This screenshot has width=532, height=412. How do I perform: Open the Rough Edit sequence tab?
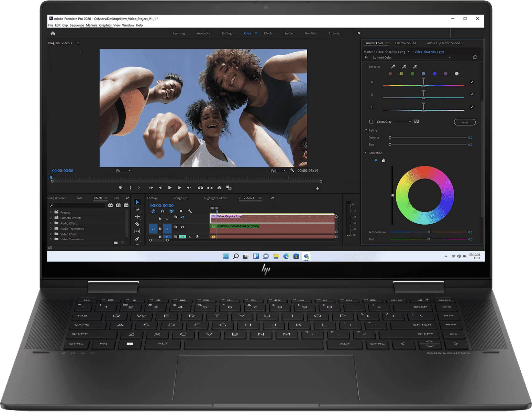181,198
